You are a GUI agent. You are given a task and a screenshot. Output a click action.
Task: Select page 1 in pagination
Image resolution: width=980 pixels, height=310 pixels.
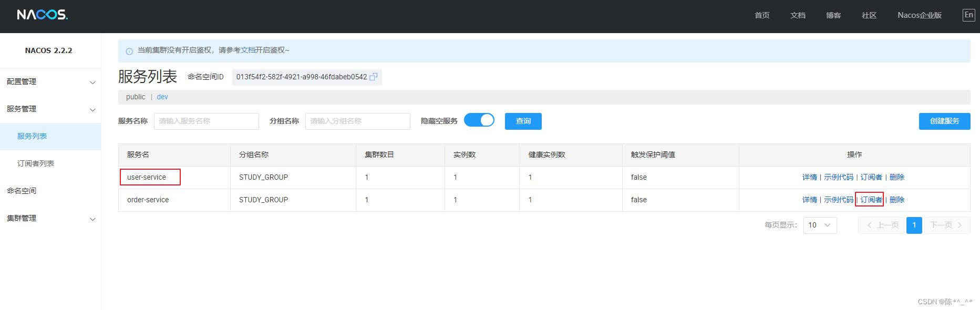point(914,225)
